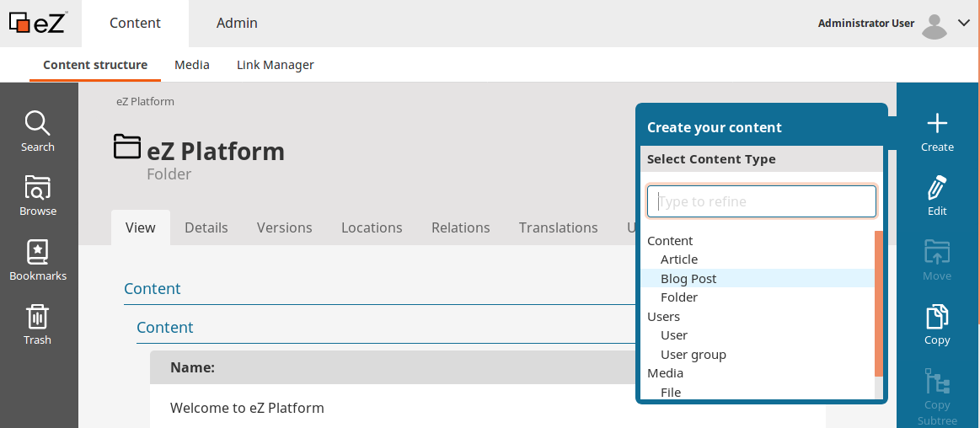Click the content type list scrollbar
980x428 pixels.
[x=879, y=303]
